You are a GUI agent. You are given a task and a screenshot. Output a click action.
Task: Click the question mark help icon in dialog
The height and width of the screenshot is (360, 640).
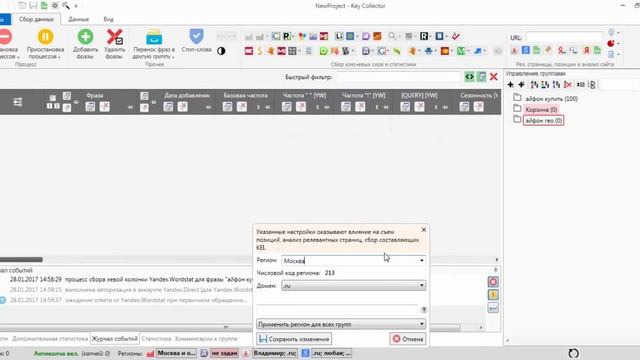coord(424,310)
